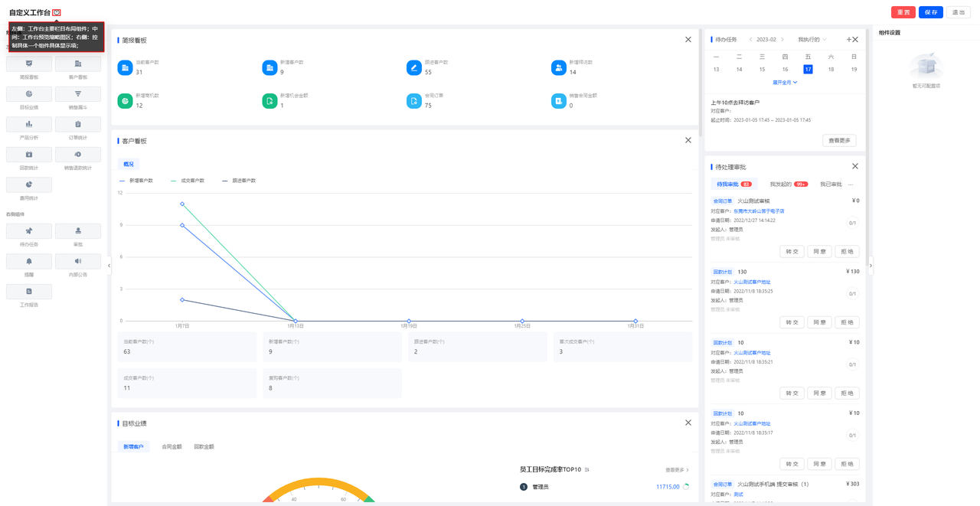Switch to the 我发起的 approval tab
The height and width of the screenshot is (506, 980).
[x=789, y=184]
